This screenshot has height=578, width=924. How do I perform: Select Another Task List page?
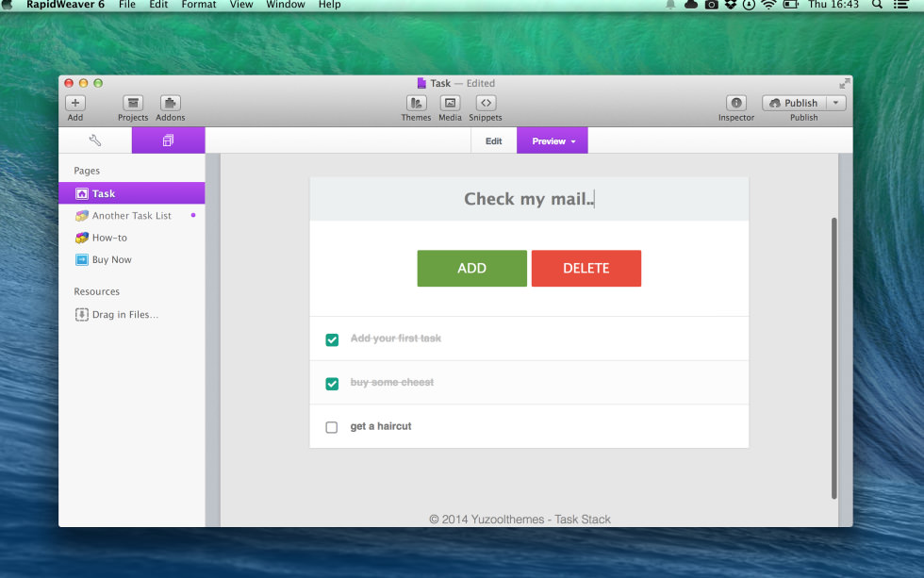tap(132, 216)
